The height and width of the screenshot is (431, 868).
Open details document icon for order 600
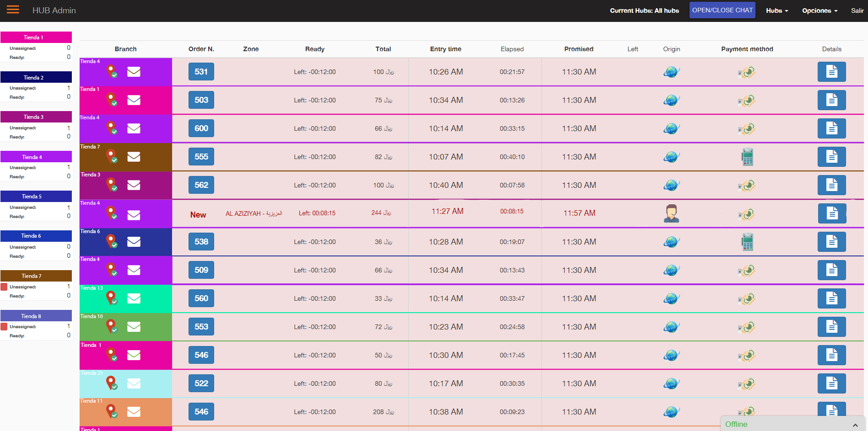(831, 128)
